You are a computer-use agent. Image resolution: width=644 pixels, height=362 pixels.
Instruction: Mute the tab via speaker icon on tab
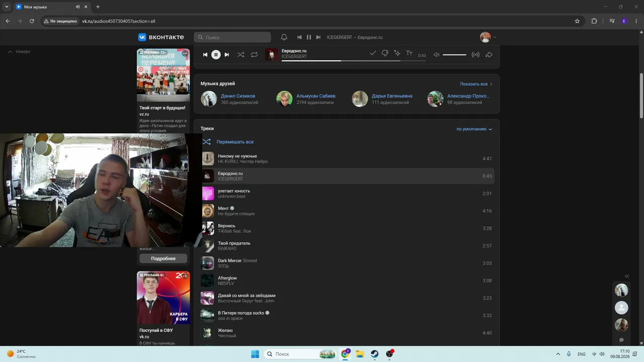[x=78, y=7]
